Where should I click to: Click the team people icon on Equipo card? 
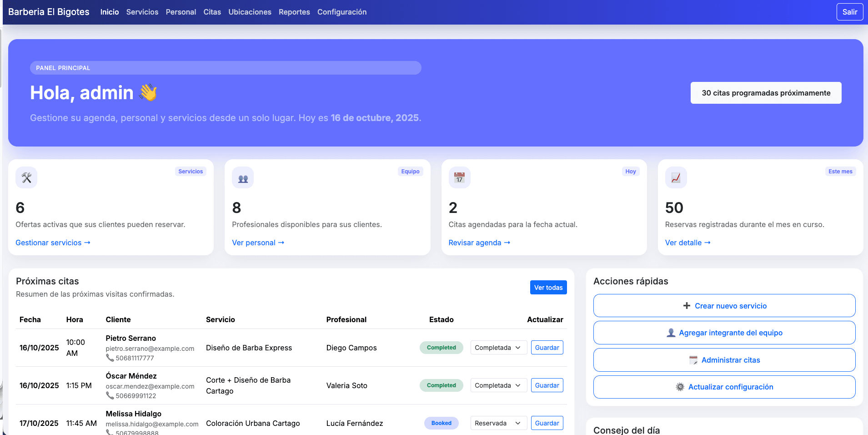243,177
